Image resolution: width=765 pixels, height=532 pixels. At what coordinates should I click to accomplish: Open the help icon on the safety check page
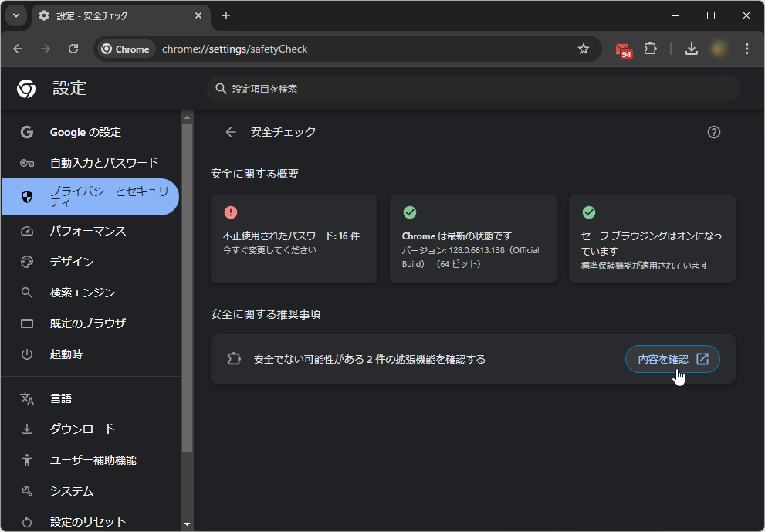coord(713,131)
